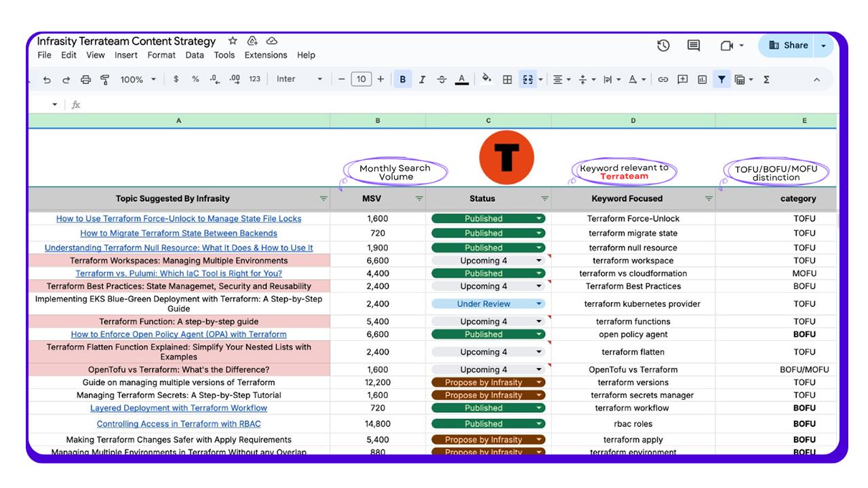Collapse the menus with chevron
This screenshot has height=488, width=868.
coord(816,79)
